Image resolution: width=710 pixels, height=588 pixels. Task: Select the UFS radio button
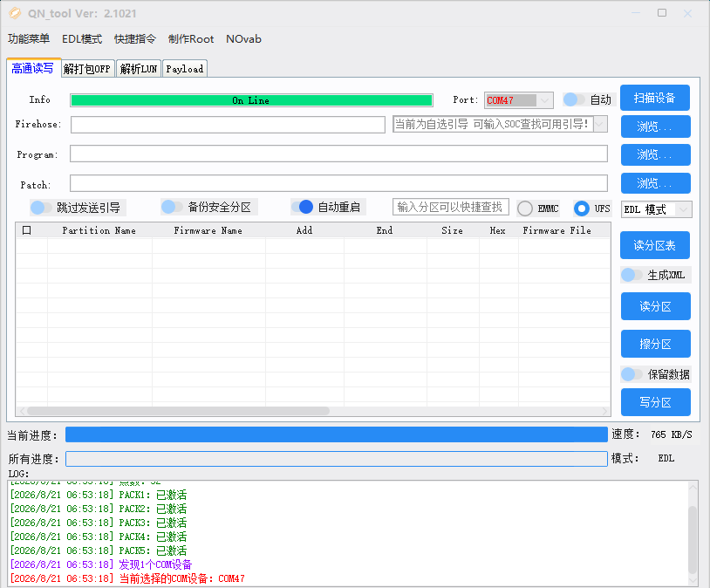pyautogui.click(x=582, y=209)
